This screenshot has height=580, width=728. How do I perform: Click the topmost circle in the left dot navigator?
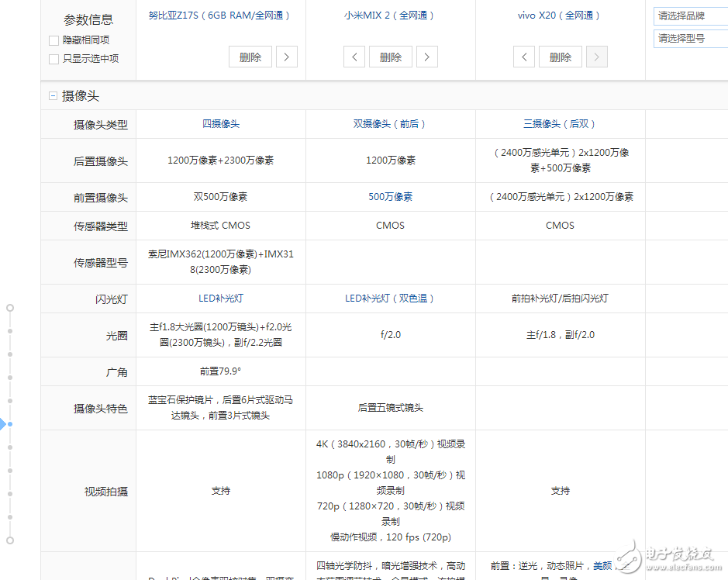(10, 307)
